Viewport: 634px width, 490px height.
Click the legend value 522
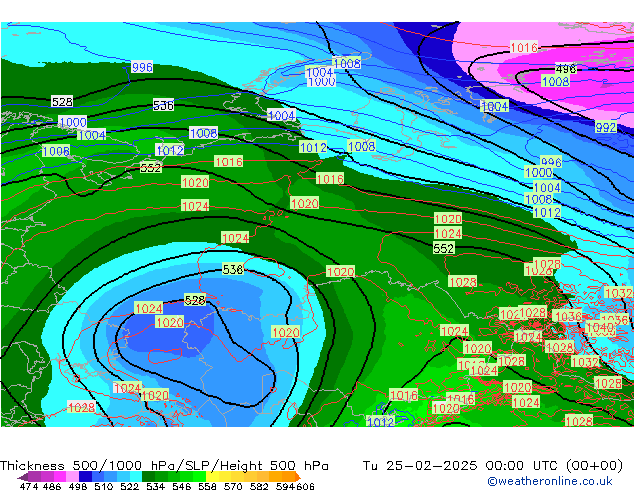pos(129,486)
